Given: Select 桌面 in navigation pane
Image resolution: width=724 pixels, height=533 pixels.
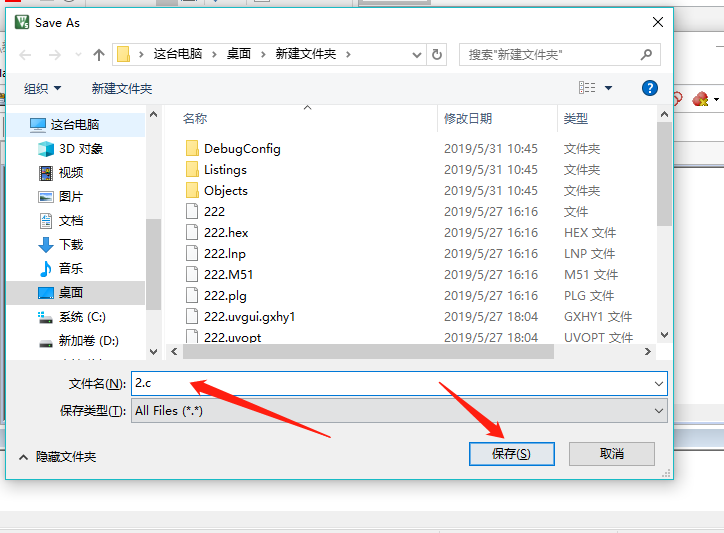Looking at the screenshot, I should pos(76,293).
